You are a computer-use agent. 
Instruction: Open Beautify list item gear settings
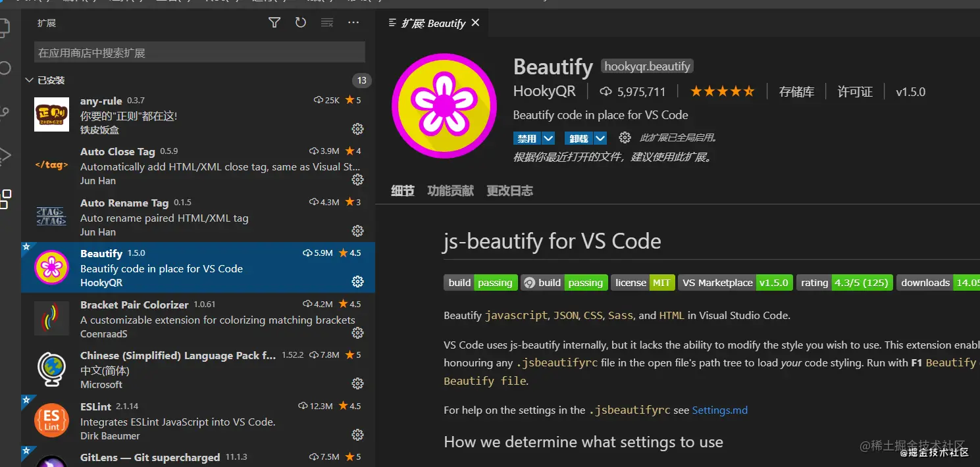pos(357,282)
